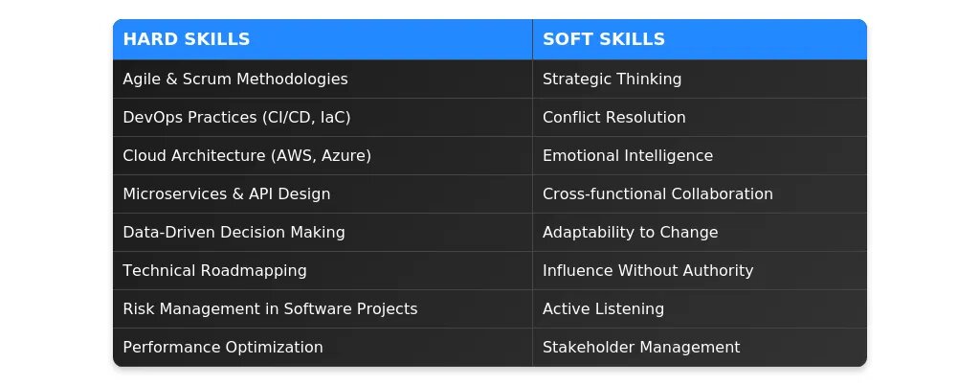Click the HARD SKILLS column header

point(323,39)
